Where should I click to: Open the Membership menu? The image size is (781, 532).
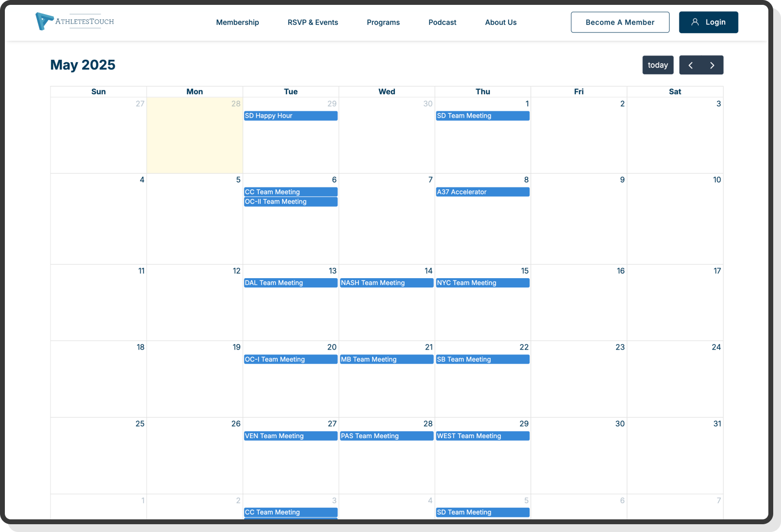click(237, 22)
